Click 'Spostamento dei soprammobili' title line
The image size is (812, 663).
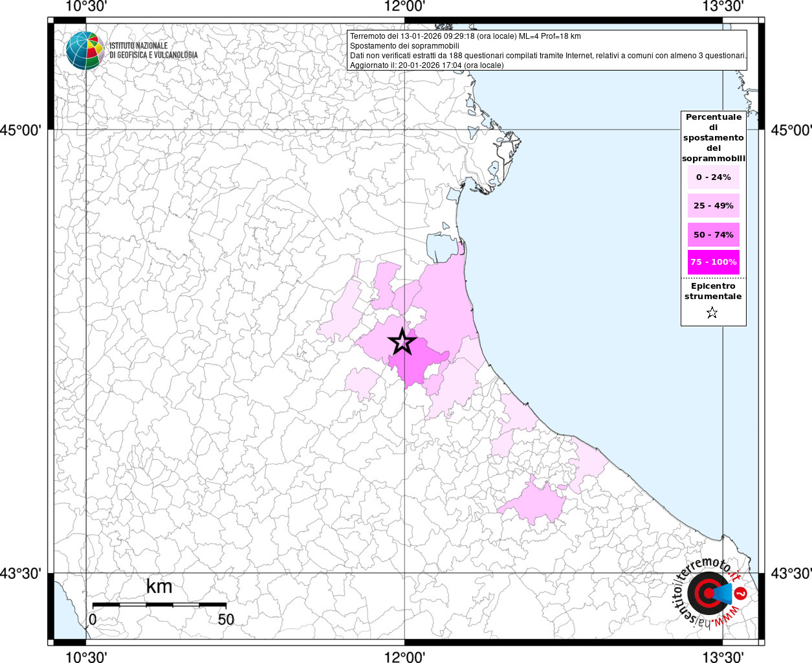pos(404,46)
